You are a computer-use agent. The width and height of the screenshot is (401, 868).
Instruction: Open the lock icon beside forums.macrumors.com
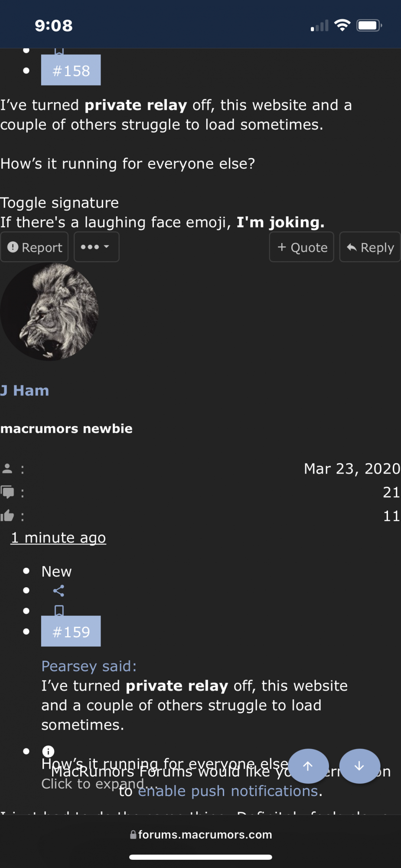[133, 835]
